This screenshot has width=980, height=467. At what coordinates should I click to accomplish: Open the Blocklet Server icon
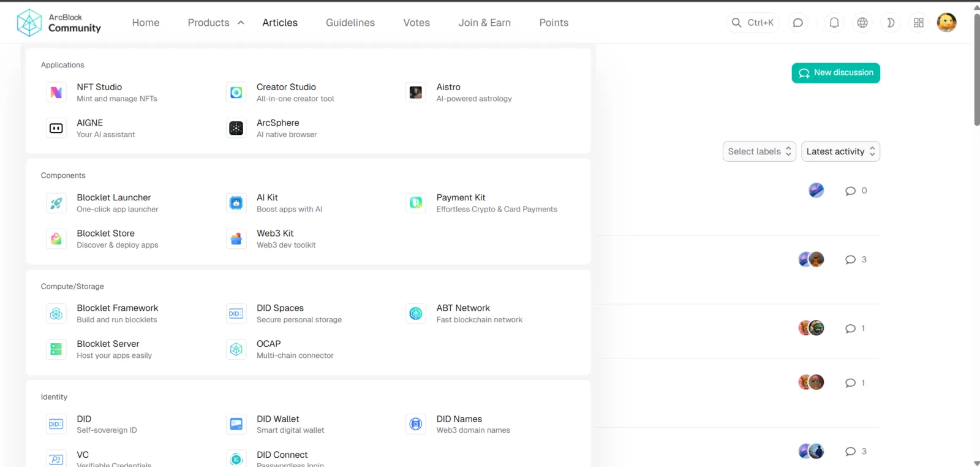tap(56, 349)
